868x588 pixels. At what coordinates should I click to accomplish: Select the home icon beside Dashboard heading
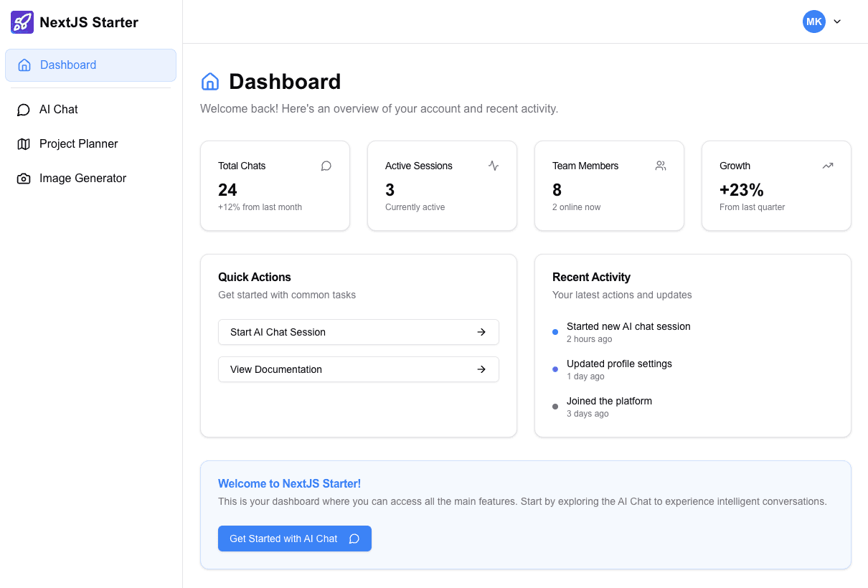(x=209, y=82)
